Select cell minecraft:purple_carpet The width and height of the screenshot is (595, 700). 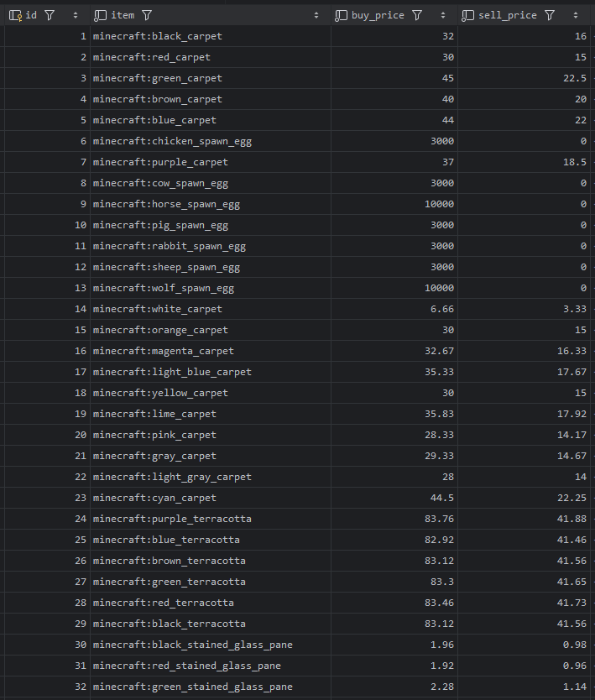(211, 162)
